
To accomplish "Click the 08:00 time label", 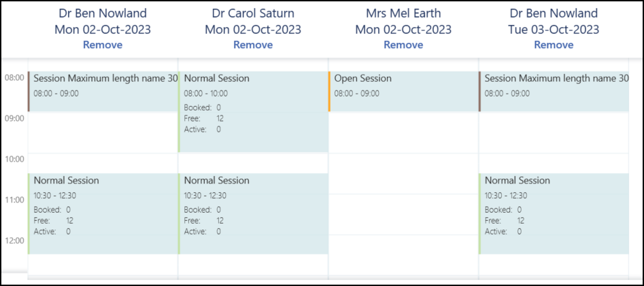I will pos(14,78).
